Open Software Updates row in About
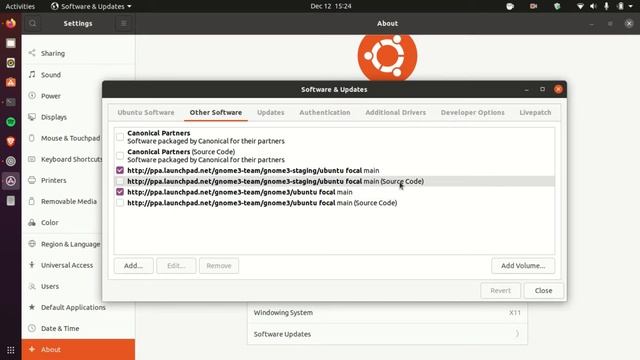The image size is (640, 360). (387, 334)
